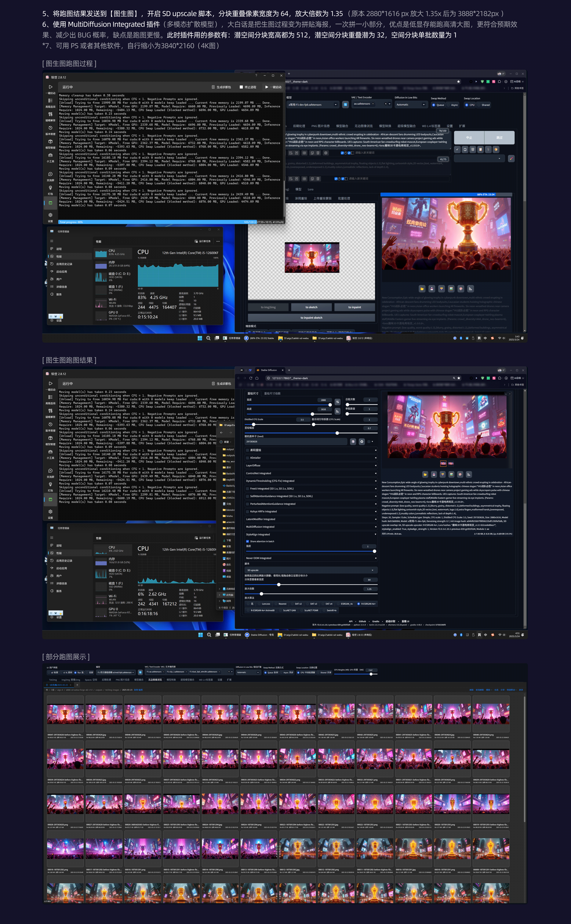Open a常用-F1-dev-fp8 model dropdown in upper screenshot
This screenshot has height=924, width=571.
[313, 104]
